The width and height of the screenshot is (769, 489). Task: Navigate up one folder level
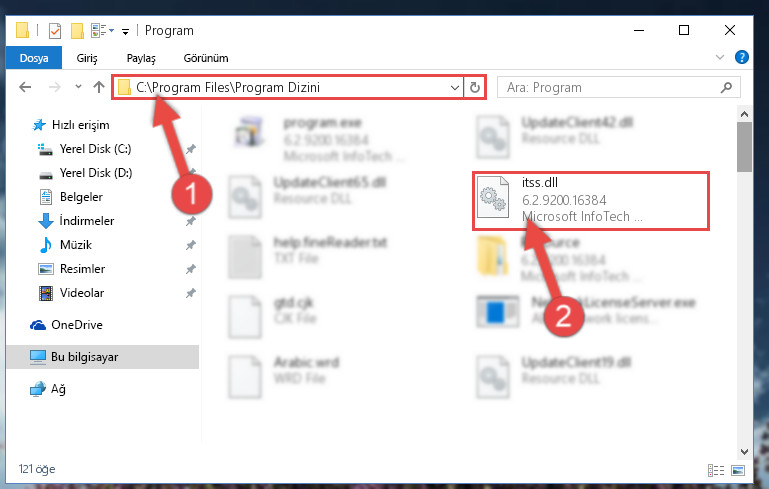click(x=99, y=87)
